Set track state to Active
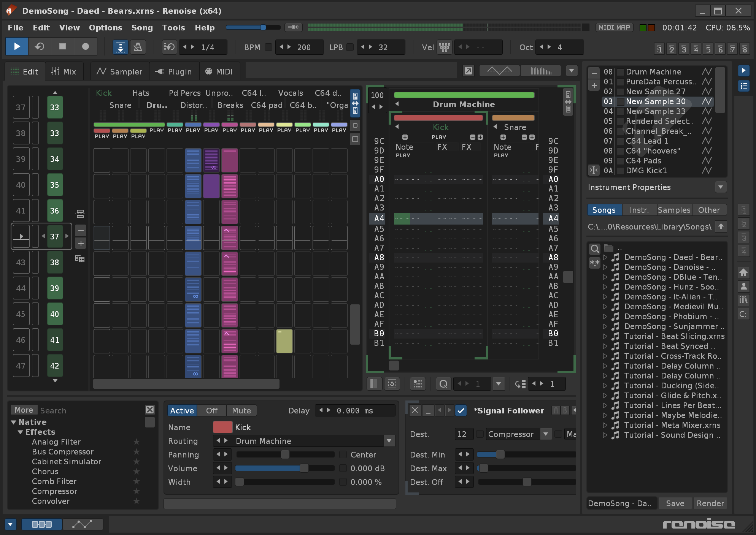 coord(182,410)
